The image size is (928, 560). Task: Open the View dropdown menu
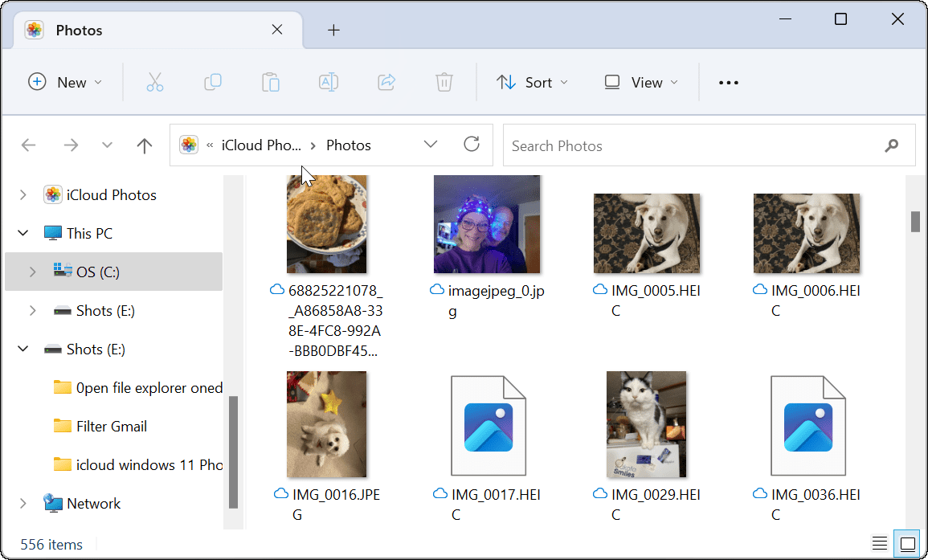[641, 82]
